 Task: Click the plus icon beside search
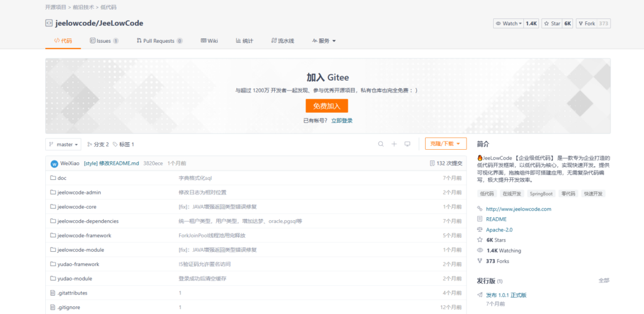tap(394, 144)
